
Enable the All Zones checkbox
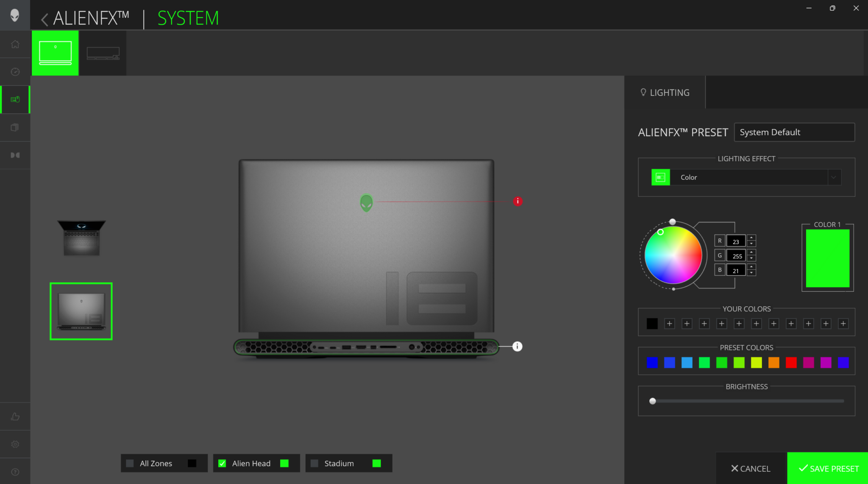[x=130, y=463]
